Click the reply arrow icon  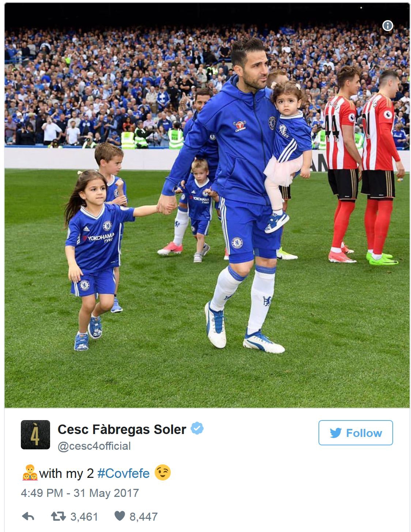tap(28, 516)
